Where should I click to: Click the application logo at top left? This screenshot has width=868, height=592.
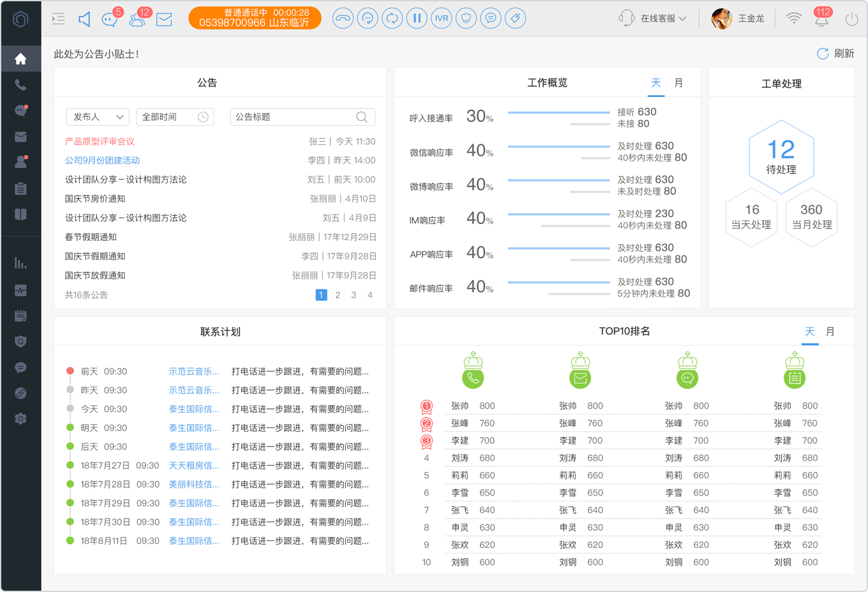(x=20, y=19)
